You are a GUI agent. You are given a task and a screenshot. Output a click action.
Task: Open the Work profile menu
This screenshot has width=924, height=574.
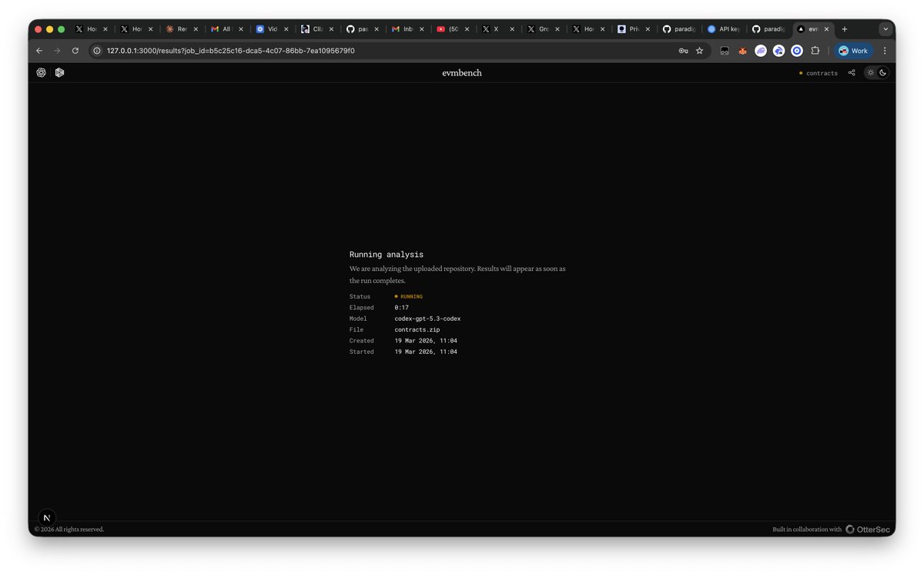pos(854,51)
